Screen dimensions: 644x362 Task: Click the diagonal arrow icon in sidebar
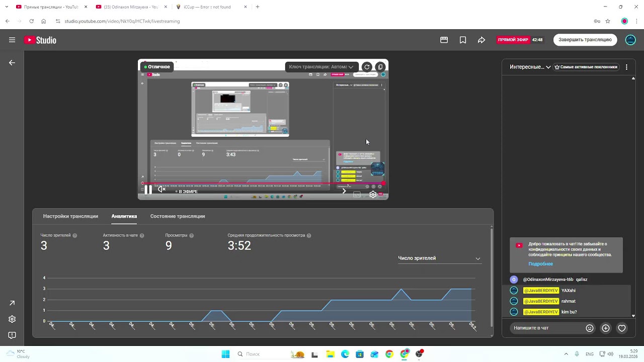12,303
